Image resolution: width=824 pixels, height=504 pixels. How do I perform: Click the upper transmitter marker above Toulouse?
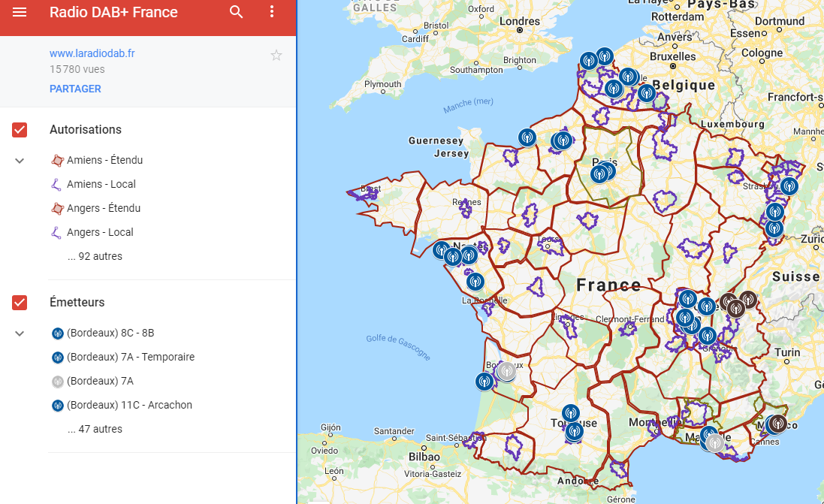571,413
